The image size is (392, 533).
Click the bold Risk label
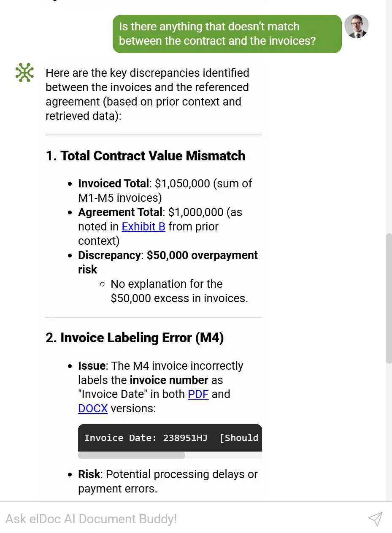89,474
